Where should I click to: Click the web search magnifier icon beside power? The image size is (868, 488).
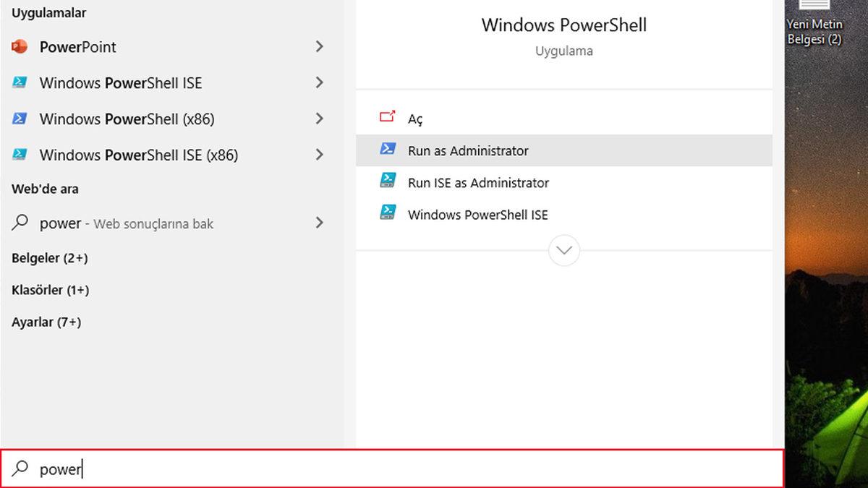20,223
